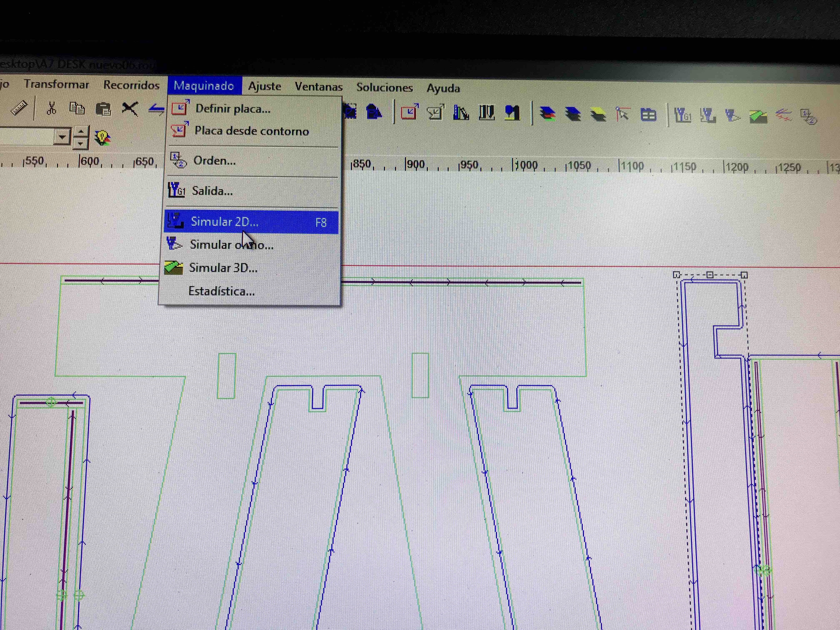This screenshot has width=840, height=630.
Task: Click the table grid toolbar icon
Action: [648, 115]
